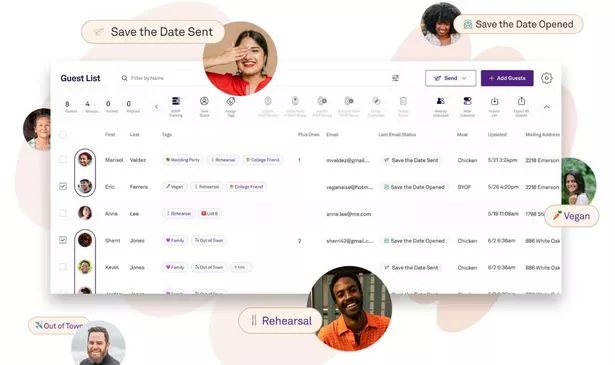Open the filter options icon beside search
Viewport: 615px width, 365px height.
[395, 78]
